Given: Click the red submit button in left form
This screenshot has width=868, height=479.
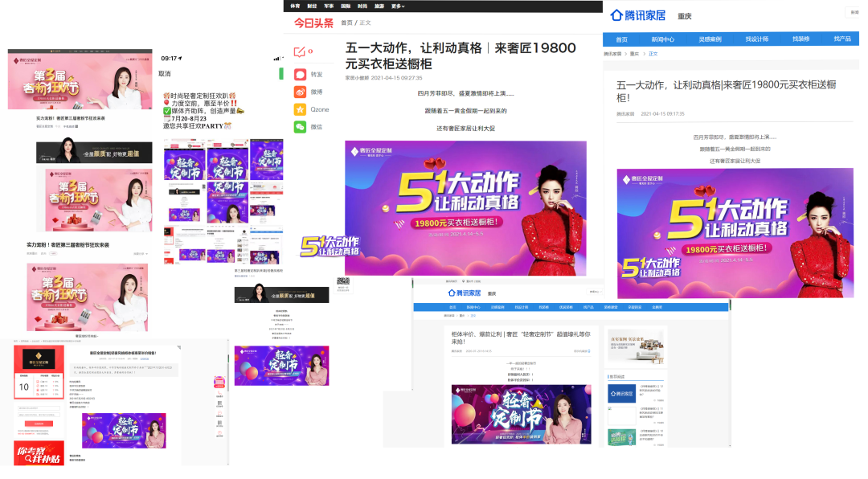Looking at the screenshot, I should (x=38, y=423).
